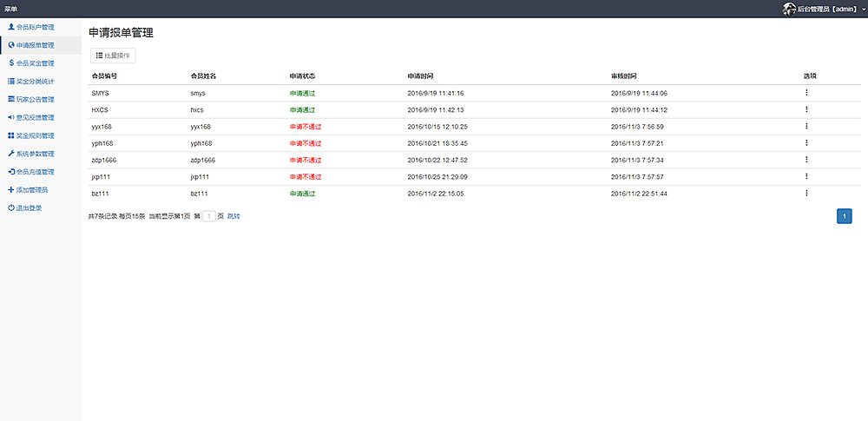Click pagination button for page 1
The image size is (868, 421).
tap(845, 216)
